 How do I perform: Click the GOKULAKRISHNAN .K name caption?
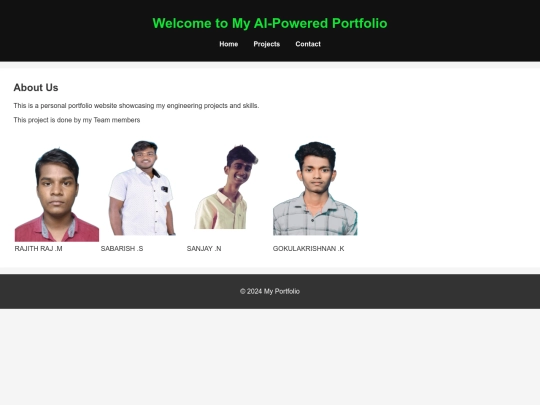309,249
